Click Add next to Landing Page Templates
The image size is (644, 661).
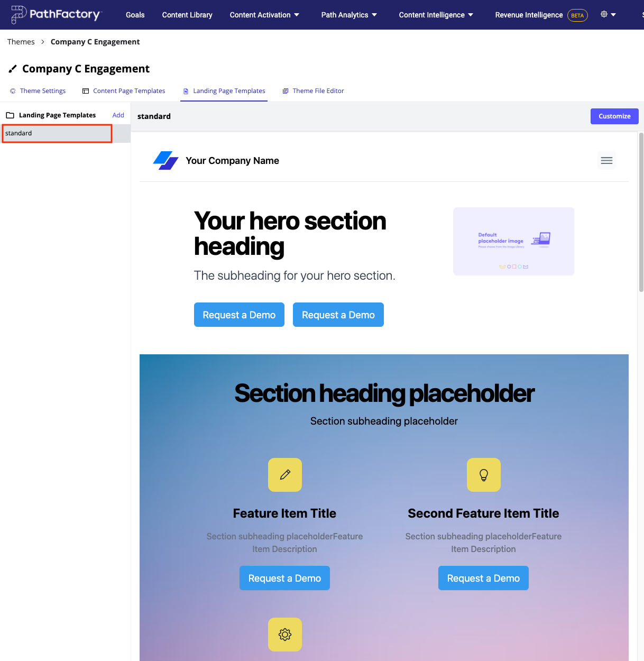[118, 115]
